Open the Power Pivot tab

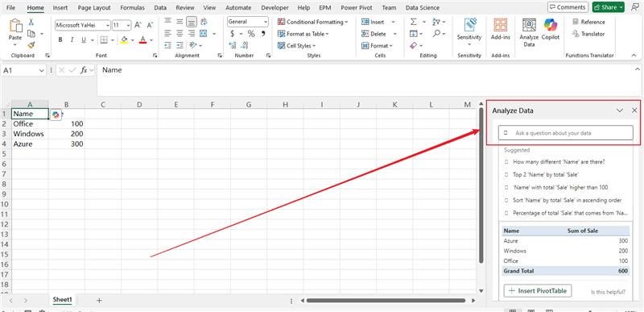tap(357, 8)
